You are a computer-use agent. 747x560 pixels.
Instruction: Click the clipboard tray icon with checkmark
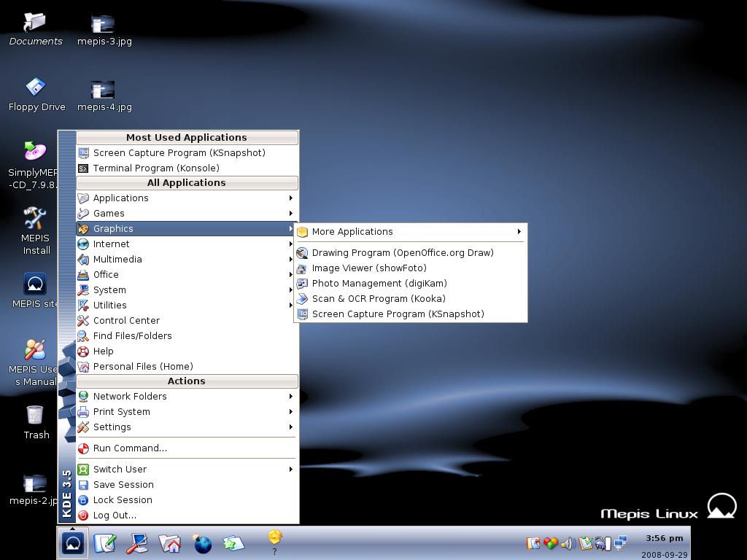tap(586, 542)
